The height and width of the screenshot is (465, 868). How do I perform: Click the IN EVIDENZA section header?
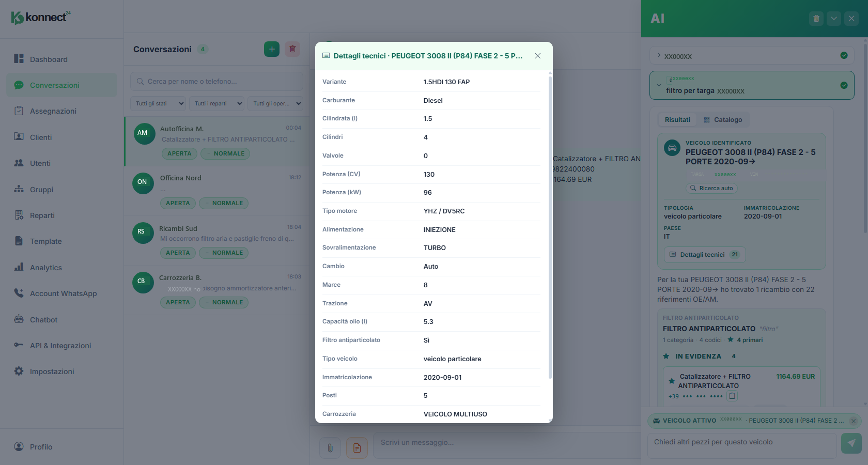pos(700,357)
